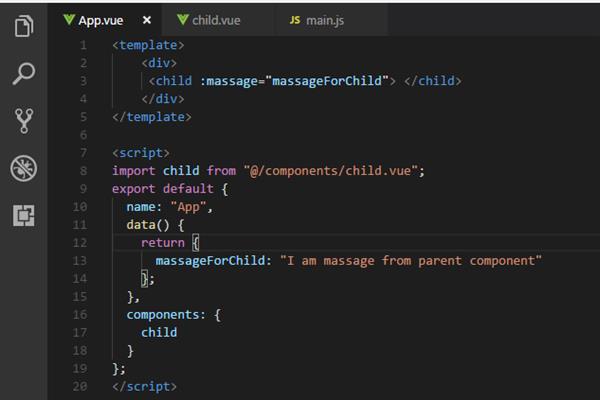Open the Explorer files panel
Screen dimensions: 600x400
coord(23,25)
